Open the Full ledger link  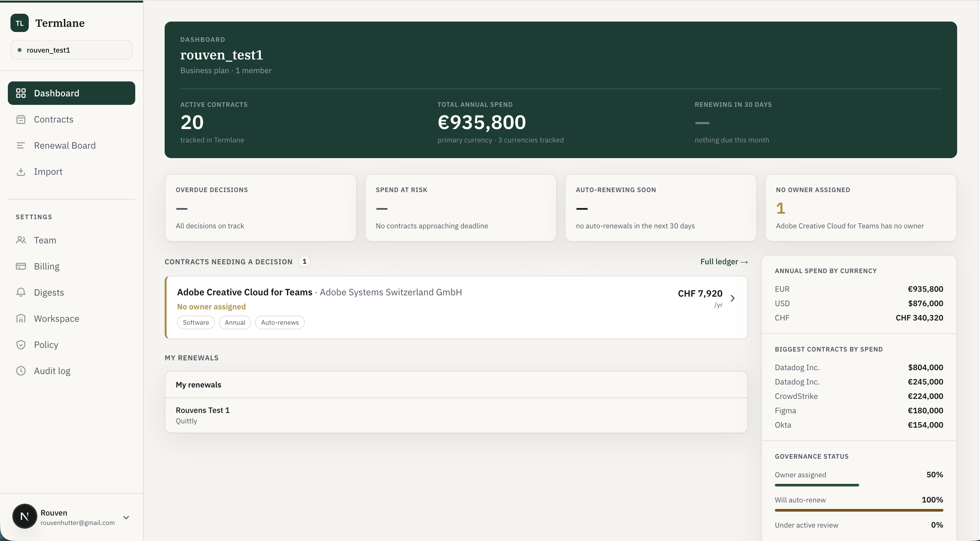(x=724, y=262)
